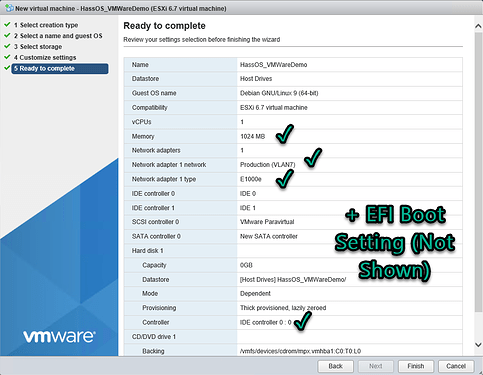Click Thick provisioned, lazily zeroed value
The width and height of the screenshot is (483, 375).
coord(283,308)
